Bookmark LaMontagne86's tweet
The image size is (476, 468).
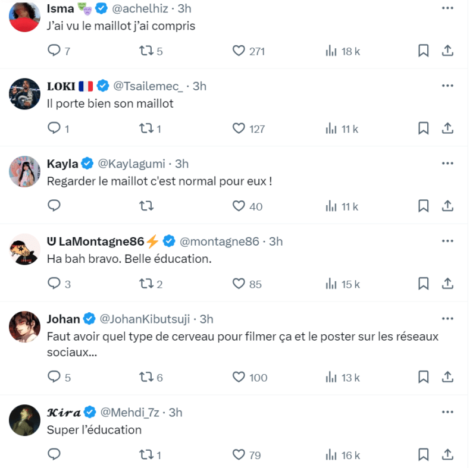pos(423,284)
